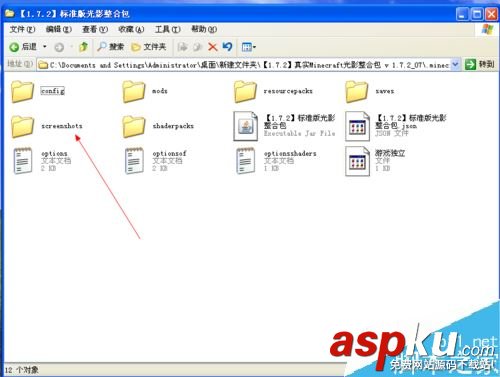
Task: Click the 'config' folder name label
Action: point(53,91)
